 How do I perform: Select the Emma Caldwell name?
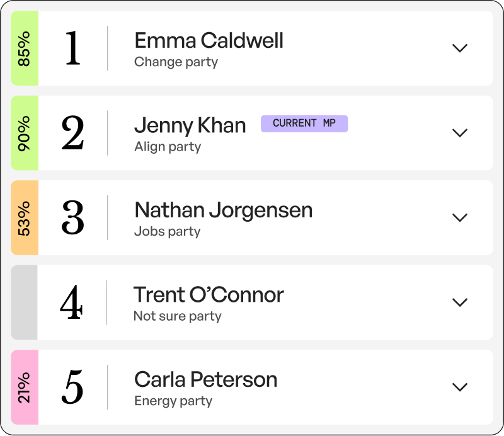(209, 41)
